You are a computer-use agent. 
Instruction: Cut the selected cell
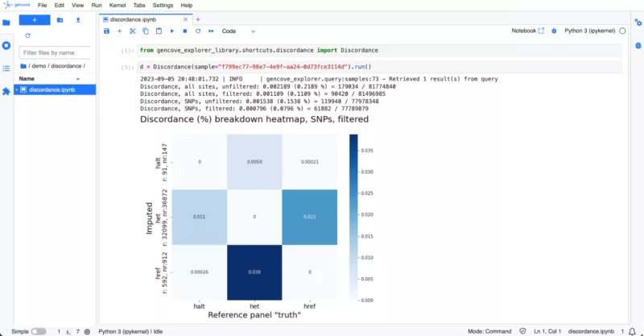(133, 31)
